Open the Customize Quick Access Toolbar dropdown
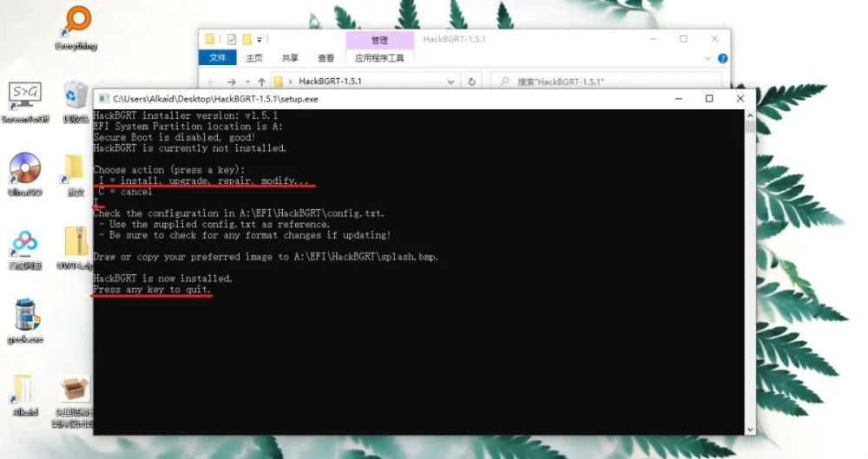Viewport: 868px width, 459px height. tap(259, 40)
